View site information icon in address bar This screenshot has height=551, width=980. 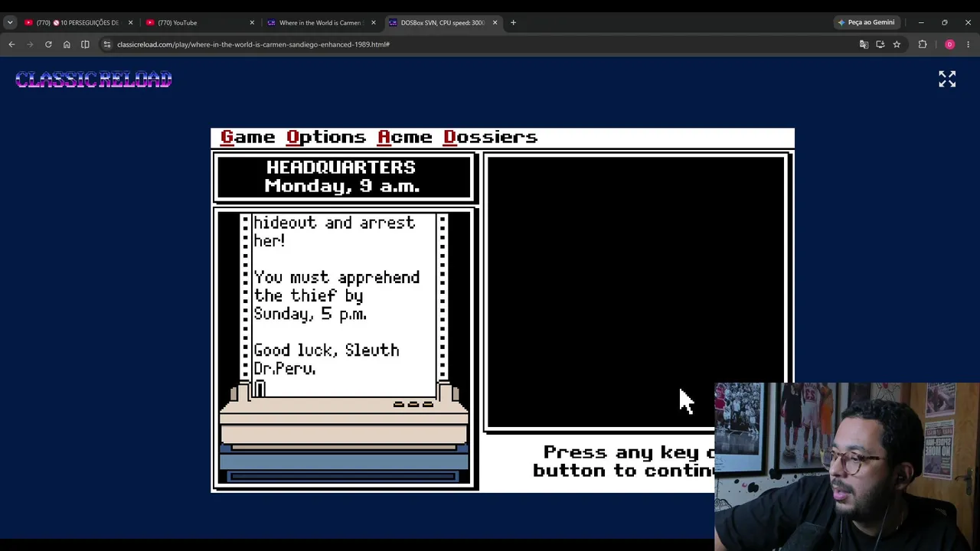107,44
